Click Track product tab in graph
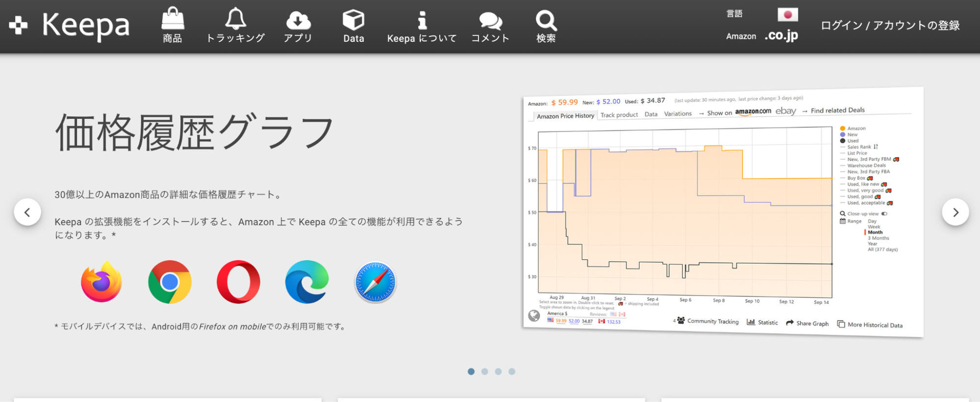980x402 pixels. [x=619, y=115]
